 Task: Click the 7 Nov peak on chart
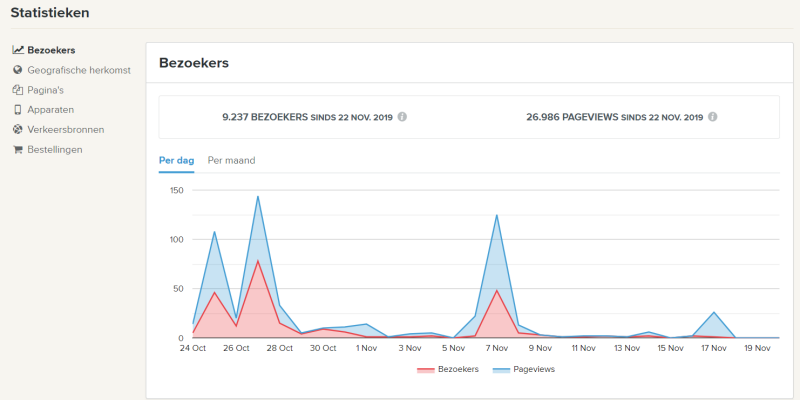point(496,215)
